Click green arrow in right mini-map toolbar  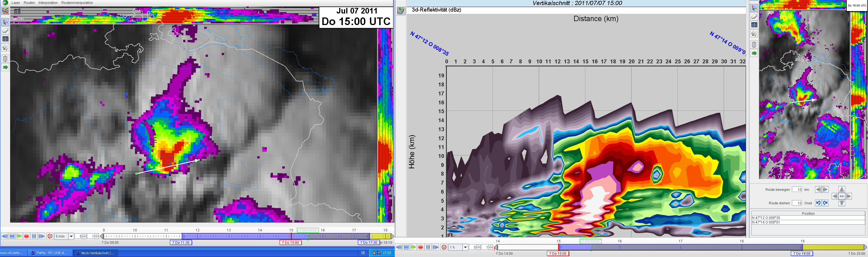click(x=754, y=53)
